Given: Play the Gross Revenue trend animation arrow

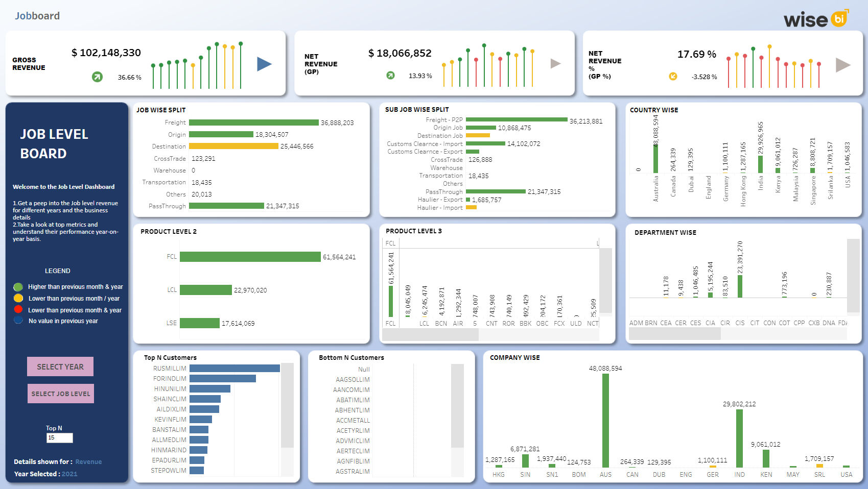Looking at the screenshot, I should coord(264,64).
